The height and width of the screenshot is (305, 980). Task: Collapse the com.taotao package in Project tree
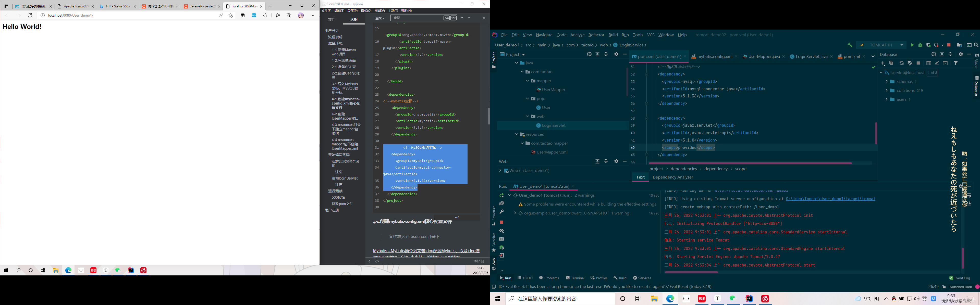[522, 72]
